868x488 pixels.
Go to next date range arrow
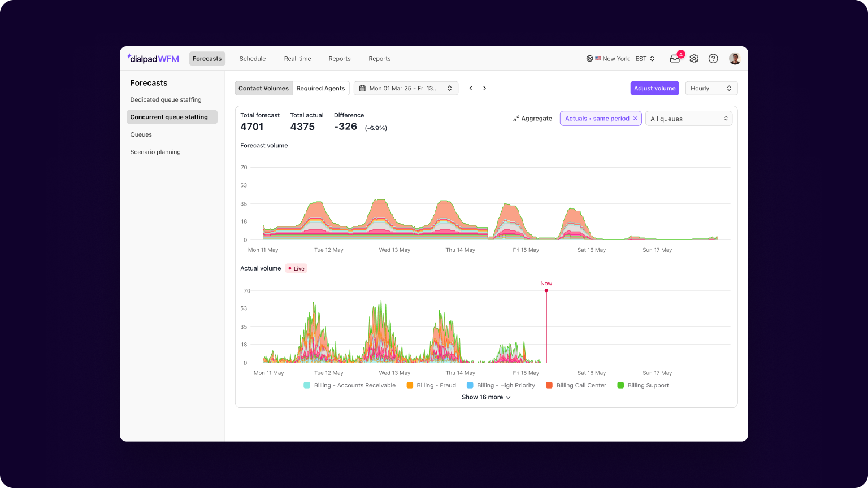484,88
